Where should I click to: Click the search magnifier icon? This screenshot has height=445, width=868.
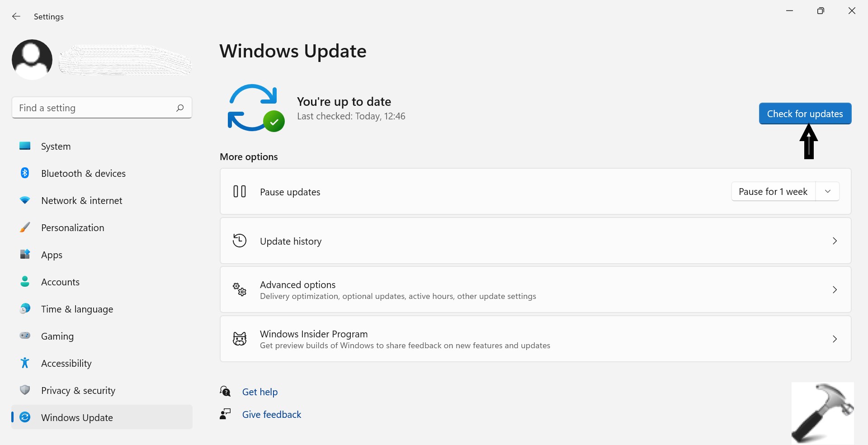pyautogui.click(x=180, y=108)
